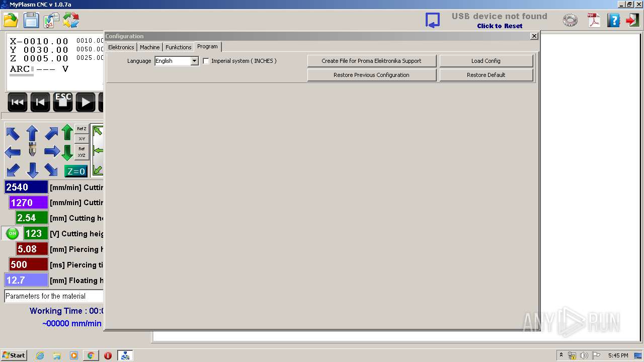Edit the 5.08 mm piercing height field

pos(32,249)
